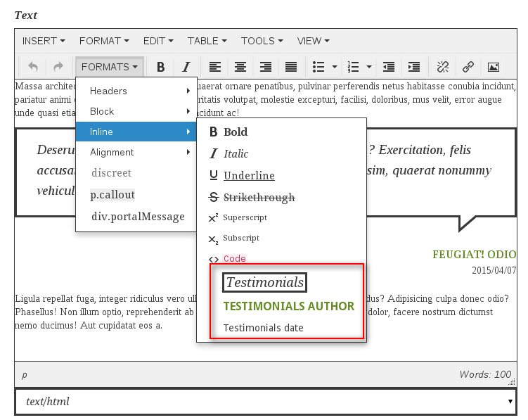This screenshot has width=528, height=420.
Task: Choose Italic inline format
Action: tap(281, 153)
